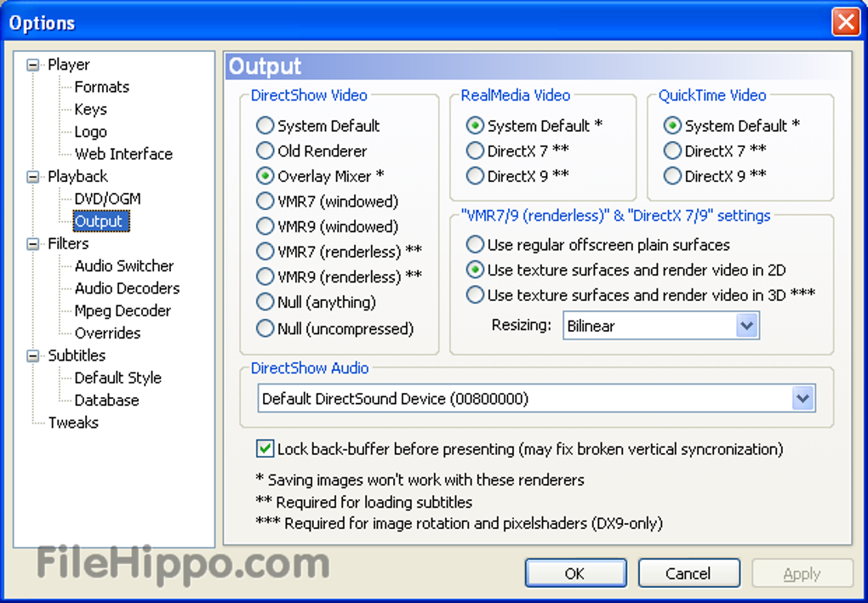
Task: Open the DirectShow Audio device dropdown
Action: coord(802,398)
